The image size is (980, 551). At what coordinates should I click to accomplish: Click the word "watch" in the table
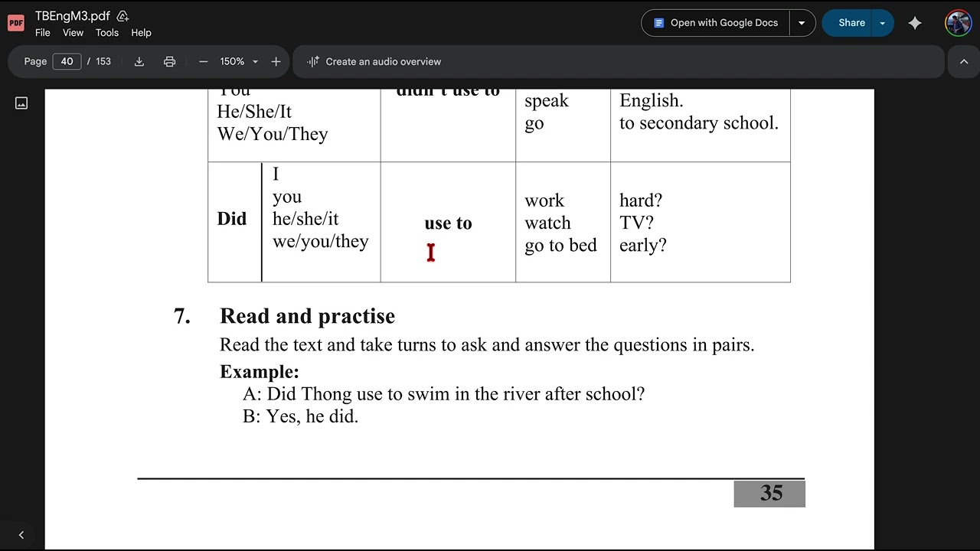(547, 223)
